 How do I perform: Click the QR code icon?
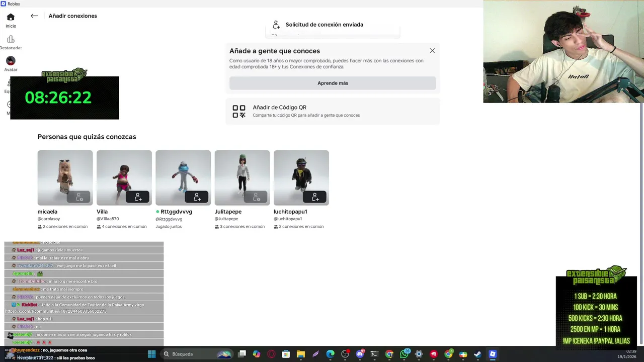click(239, 111)
